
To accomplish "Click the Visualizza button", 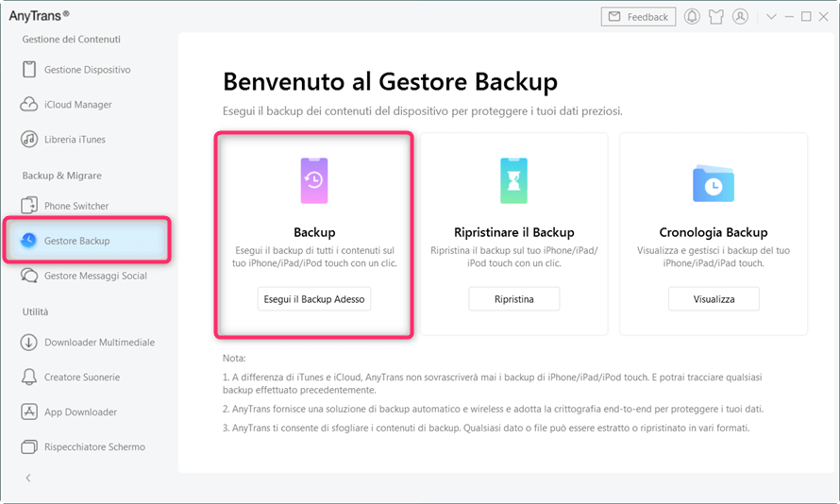I will click(714, 299).
